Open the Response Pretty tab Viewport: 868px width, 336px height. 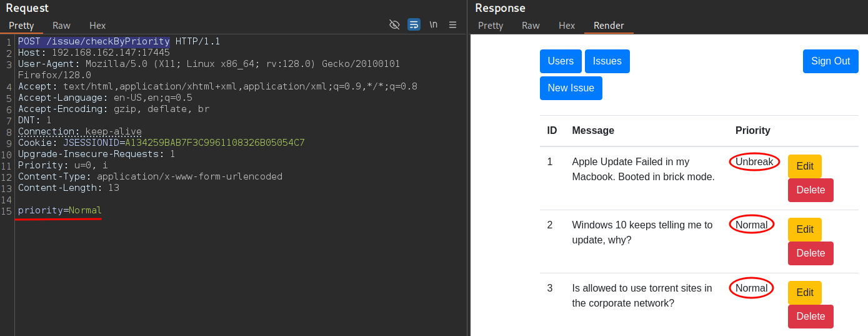491,26
